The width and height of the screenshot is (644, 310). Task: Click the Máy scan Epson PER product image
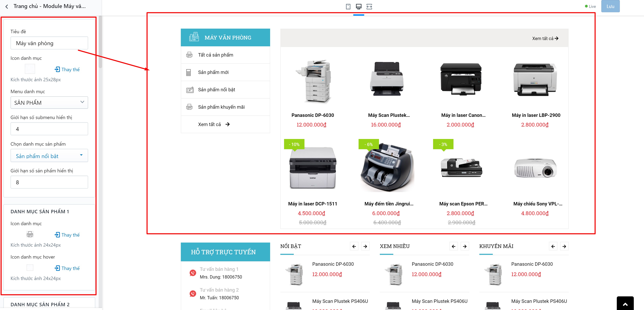pos(461,168)
